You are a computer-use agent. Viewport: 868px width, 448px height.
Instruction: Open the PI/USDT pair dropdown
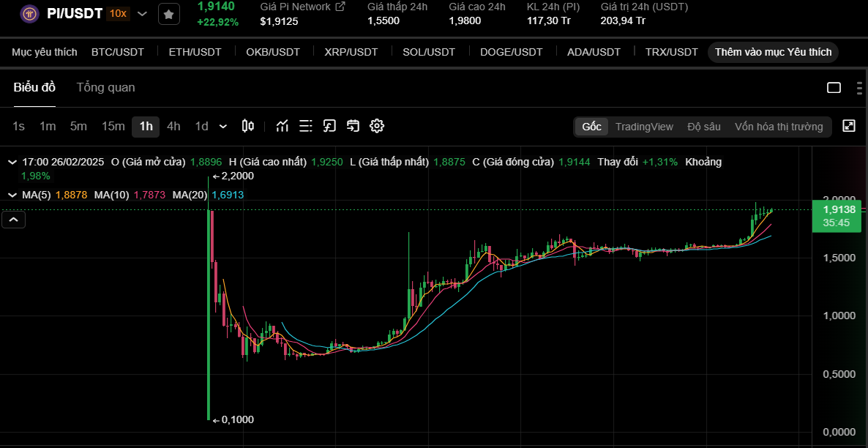(141, 12)
